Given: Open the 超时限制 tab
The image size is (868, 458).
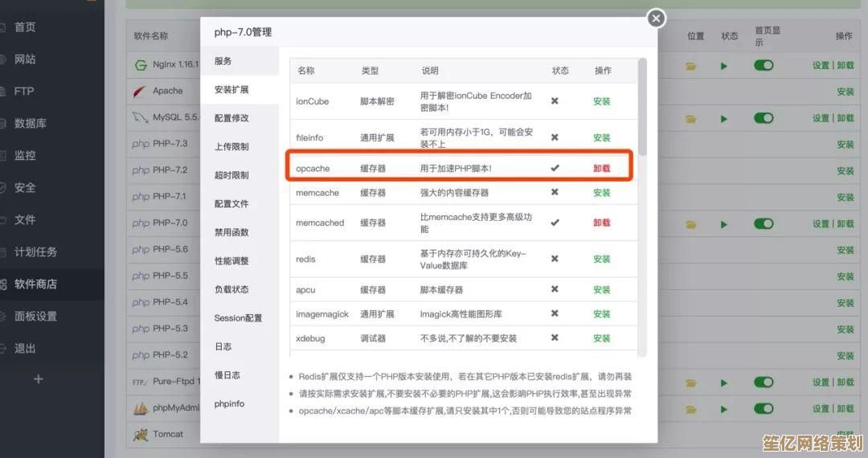Looking at the screenshot, I should 231,175.
